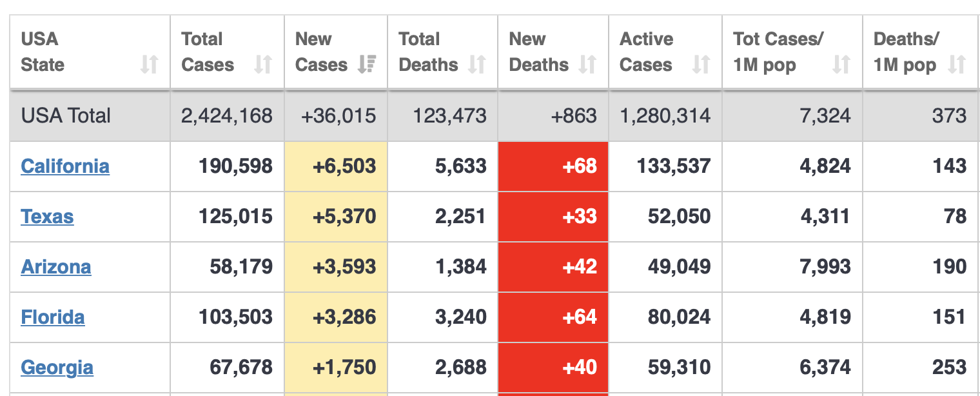Click descending sort icon beside New Cases
The width and height of the screenshot is (980, 396).
pos(367,64)
